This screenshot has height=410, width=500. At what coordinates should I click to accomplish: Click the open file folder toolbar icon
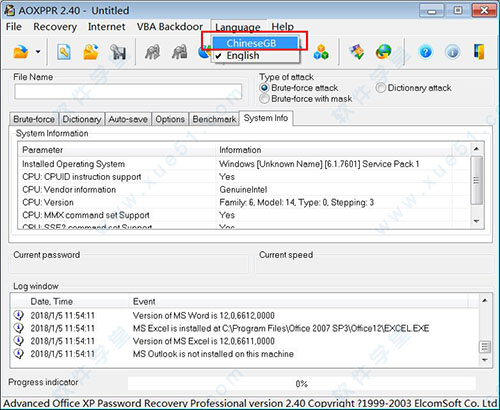21,52
